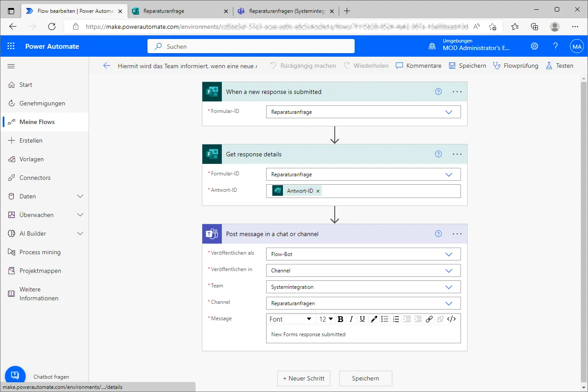Remove the Antwort-ID dynamic content token

[x=318, y=191]
